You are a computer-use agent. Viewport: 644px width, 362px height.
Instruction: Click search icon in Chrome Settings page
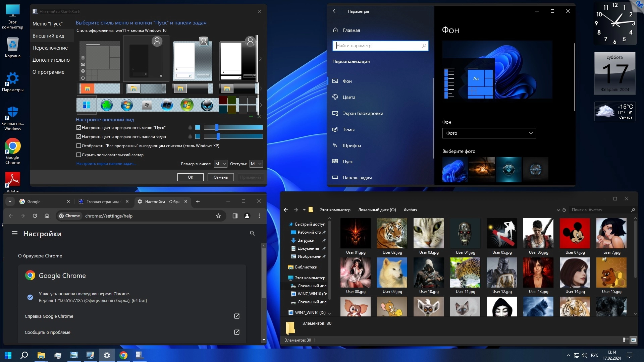tap(252, 233)
